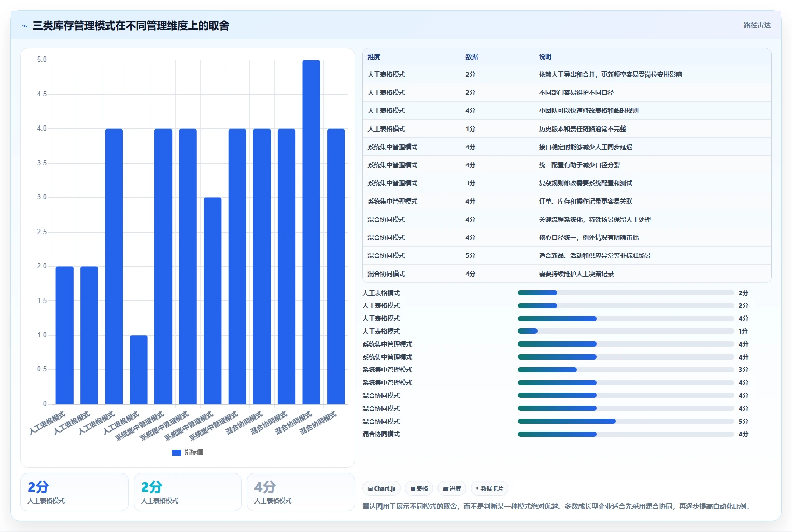Image resolution: width=792 pixels, height=532 pixels.
Task: Click the 5分 progress bar for 混合协同模式
Action: pos(626,421)
